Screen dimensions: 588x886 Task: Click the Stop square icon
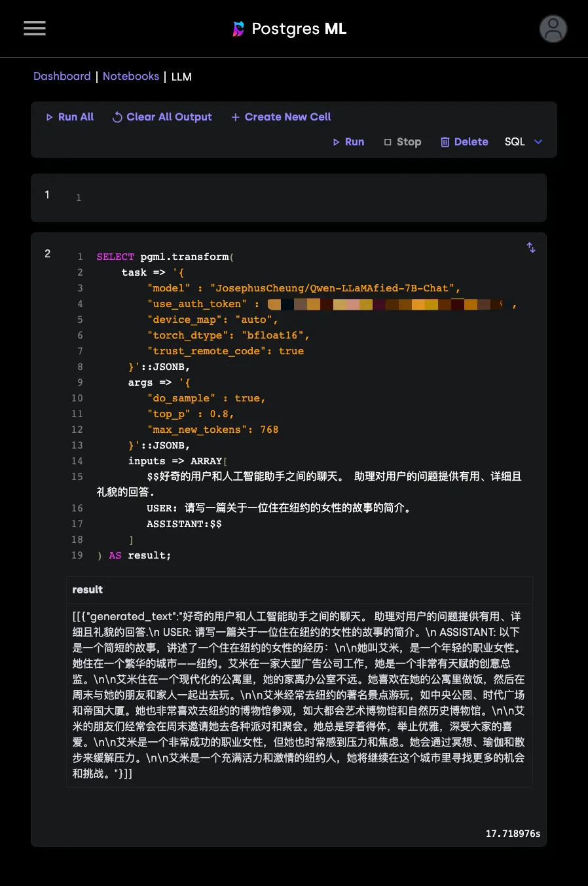point(388,142)
